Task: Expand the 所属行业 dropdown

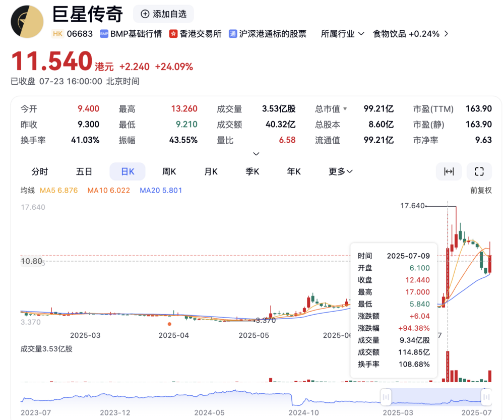Action: pyautogui.click(x=342, y=34)
